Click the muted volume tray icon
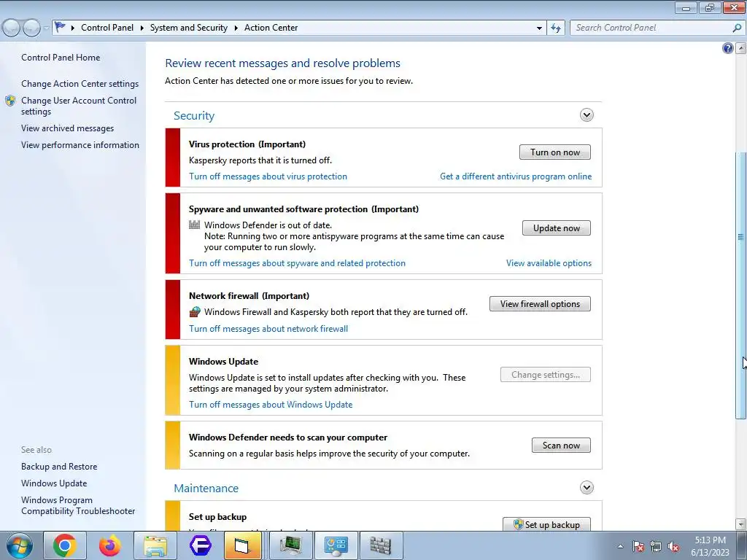Screen dimensions: 747x560 coord(673,546)
